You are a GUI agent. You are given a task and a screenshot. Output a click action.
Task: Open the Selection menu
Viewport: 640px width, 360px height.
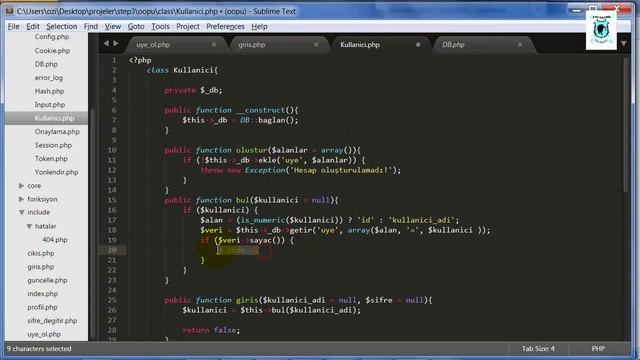coord(62,27)
